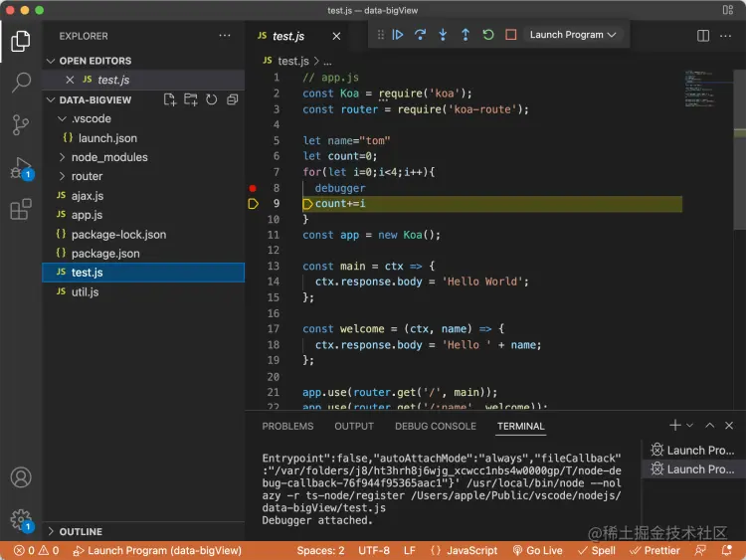Open errors and warnings status item
Screen dimensions: 746x560
pyautogui.click(x=36, y=550)
